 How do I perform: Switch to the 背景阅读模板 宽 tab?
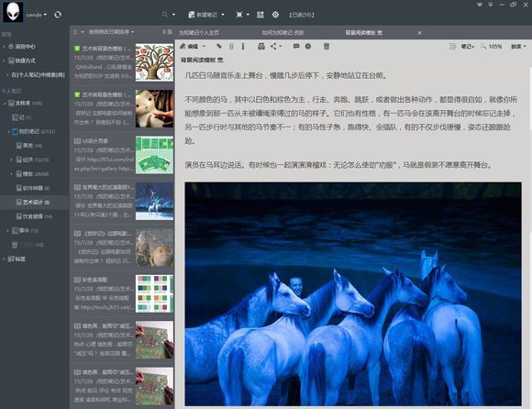point(364,33)
